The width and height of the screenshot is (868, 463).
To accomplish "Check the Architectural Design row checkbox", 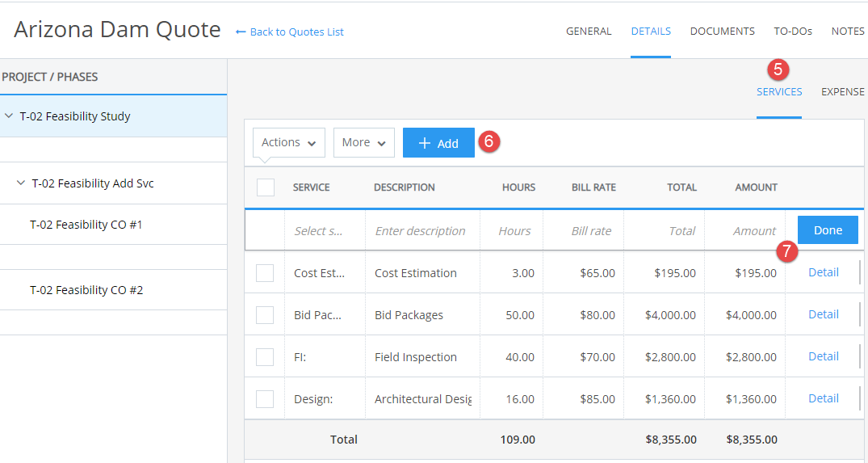I will pyautogui.click(x=265, y=399).
